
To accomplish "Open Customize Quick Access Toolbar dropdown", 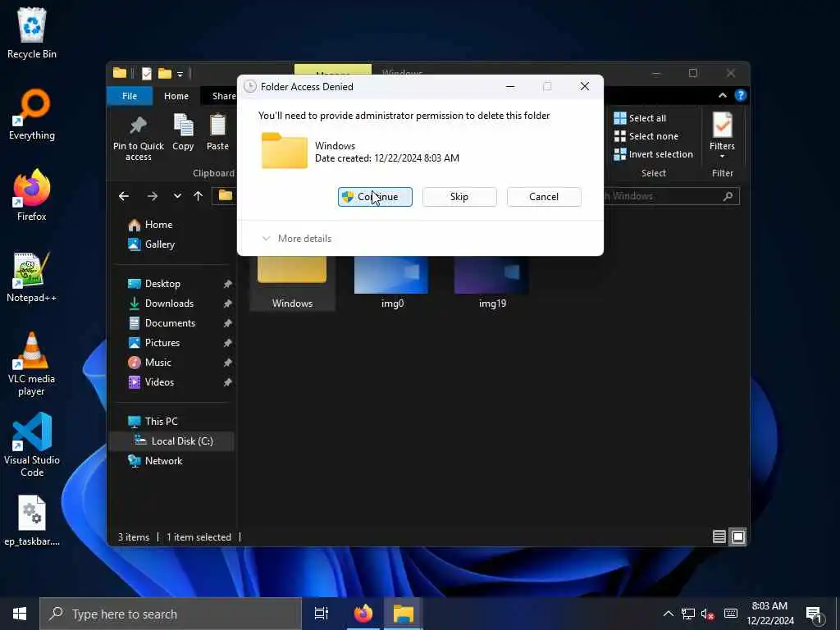I will tap(180, 74).
